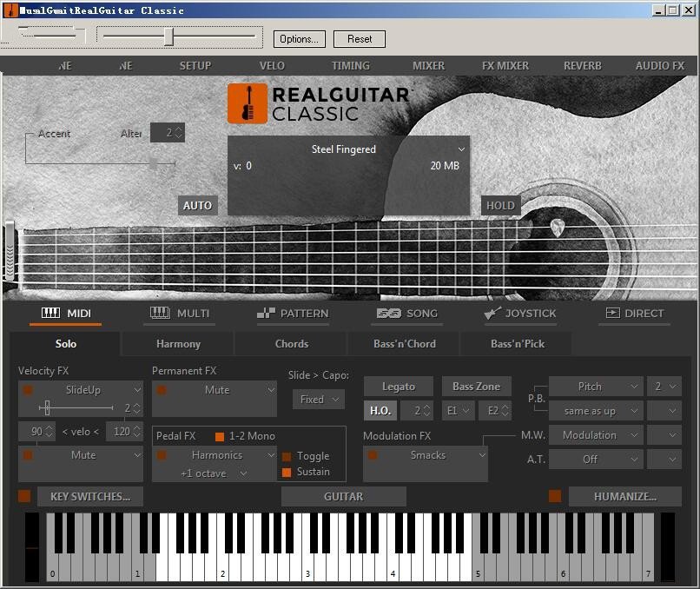
Task: Switch to the Chords tab
Action: pyautogui.click(x=292, y=343)
